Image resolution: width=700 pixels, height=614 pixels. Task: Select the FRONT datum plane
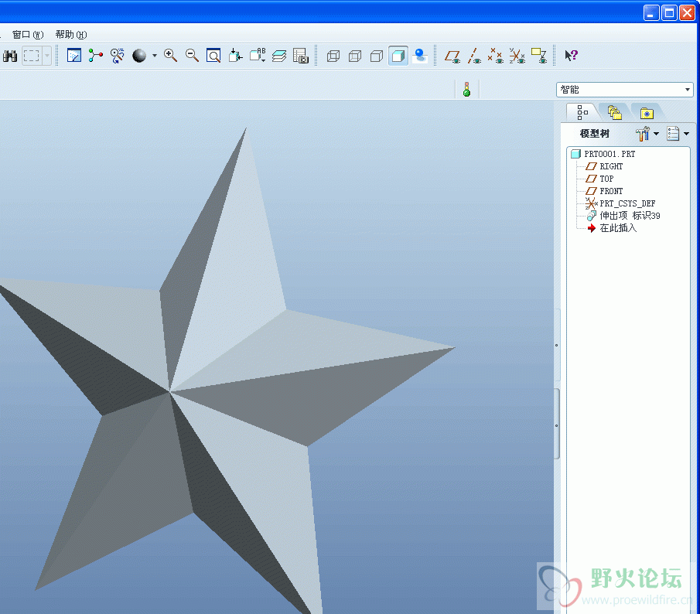coord(604,191)
